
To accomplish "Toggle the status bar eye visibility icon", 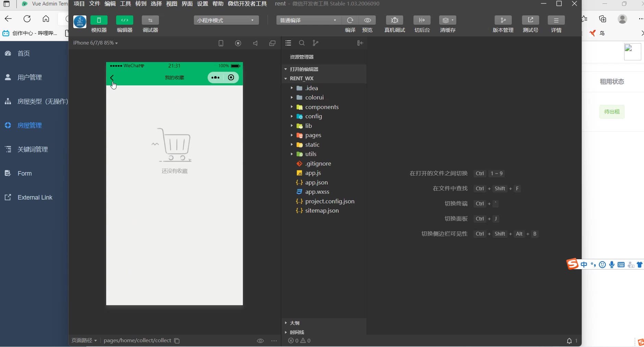I will coord(260,341).
